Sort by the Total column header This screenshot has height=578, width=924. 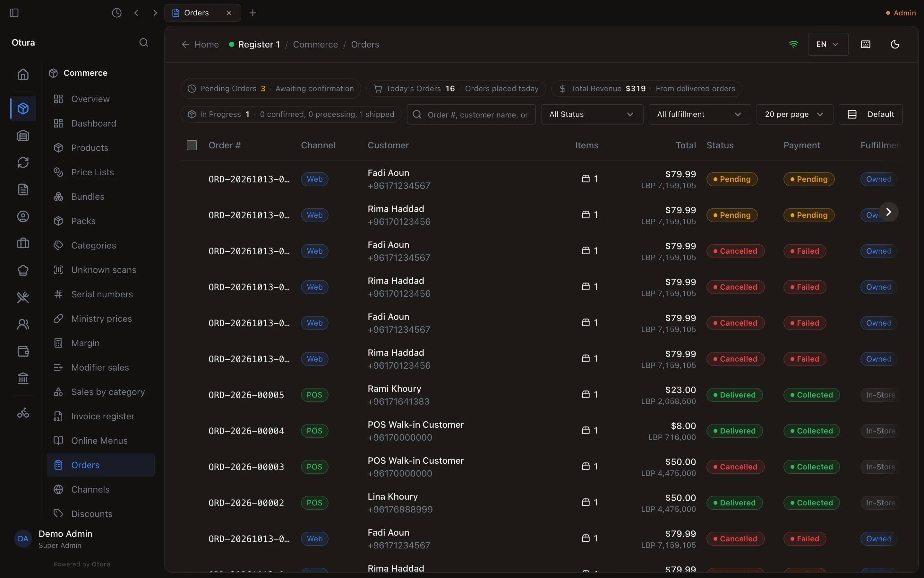point(685,145)
